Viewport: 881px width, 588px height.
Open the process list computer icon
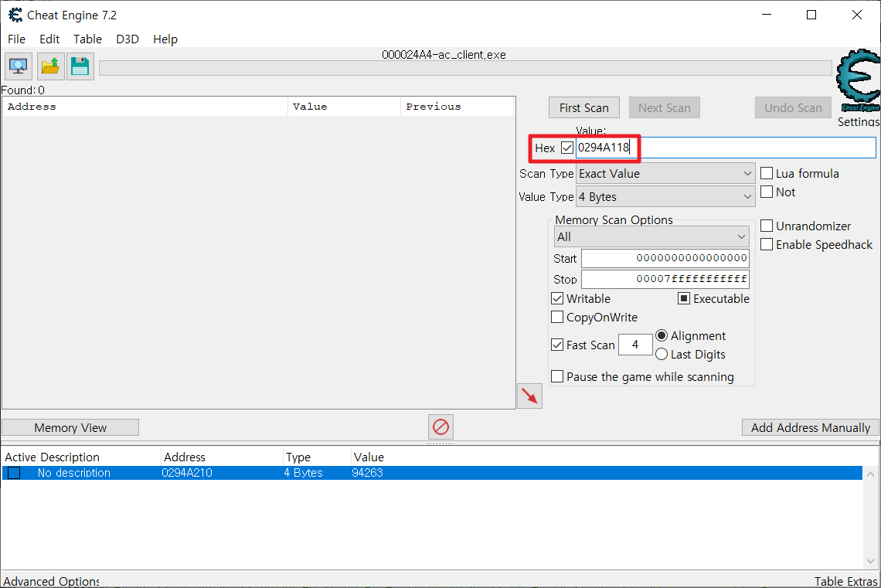click(19, 66)
